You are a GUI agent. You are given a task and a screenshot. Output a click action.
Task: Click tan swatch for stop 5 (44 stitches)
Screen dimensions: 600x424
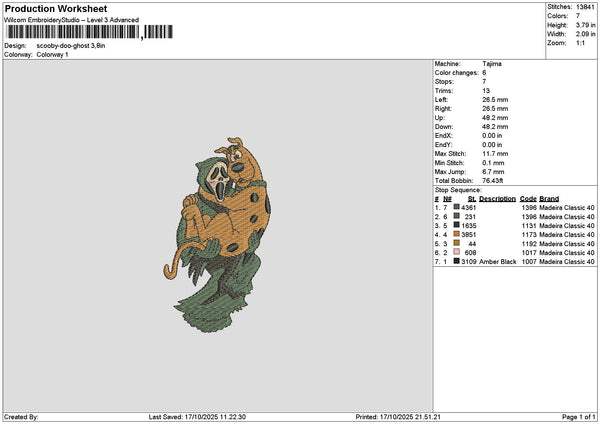click(x=457, y=243)
